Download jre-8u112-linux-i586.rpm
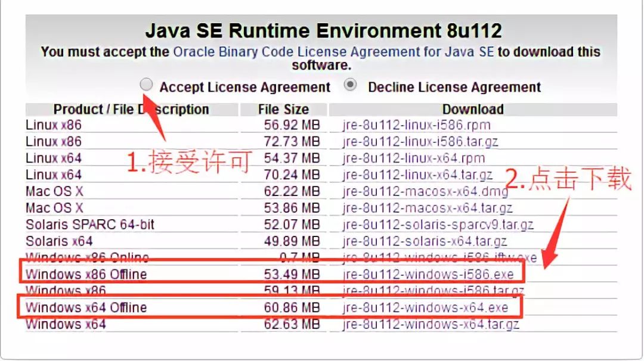 (416, 125)
